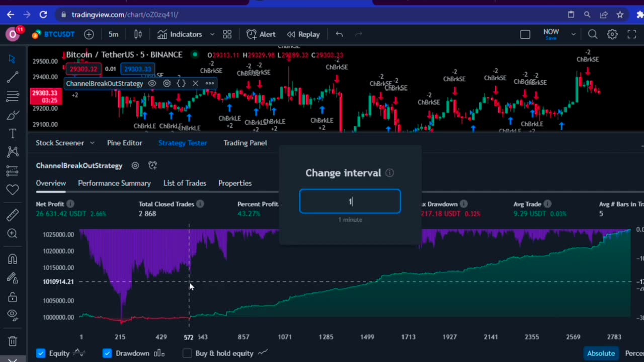Select the cursor arrow tool
Viewport: 644px width, 362px height.
click(13, 59)
